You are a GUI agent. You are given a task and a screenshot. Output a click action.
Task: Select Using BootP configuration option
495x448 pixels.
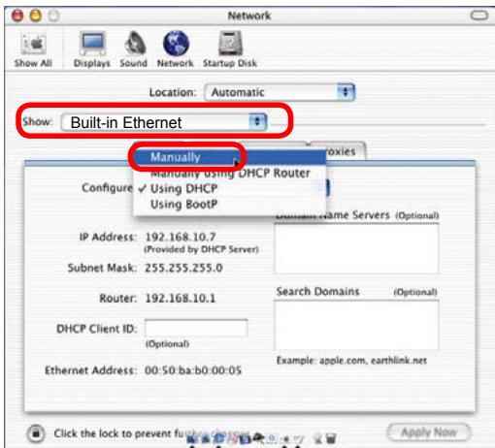(230, 205)
